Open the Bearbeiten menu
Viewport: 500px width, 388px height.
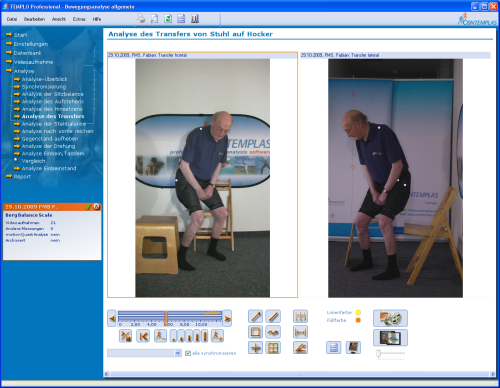tap(34, 19)
